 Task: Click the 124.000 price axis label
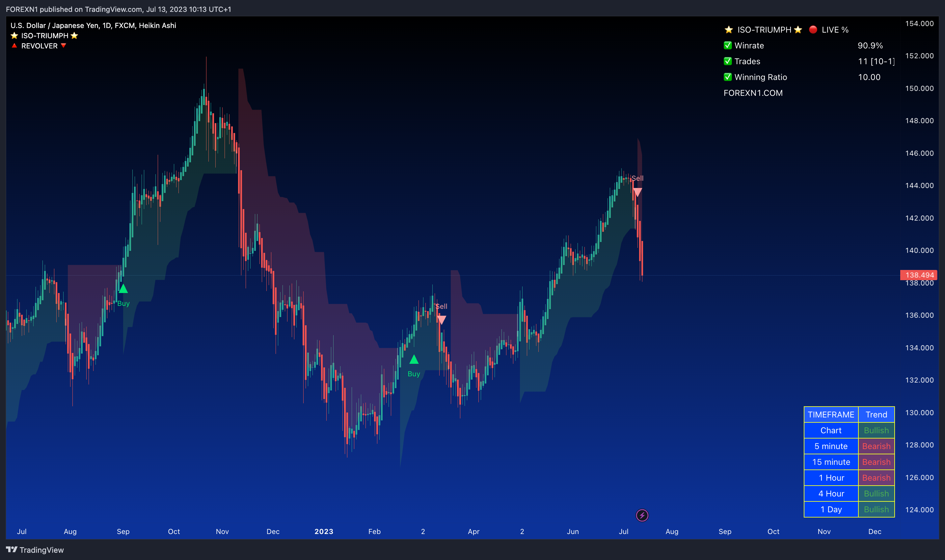pos(919,509)
